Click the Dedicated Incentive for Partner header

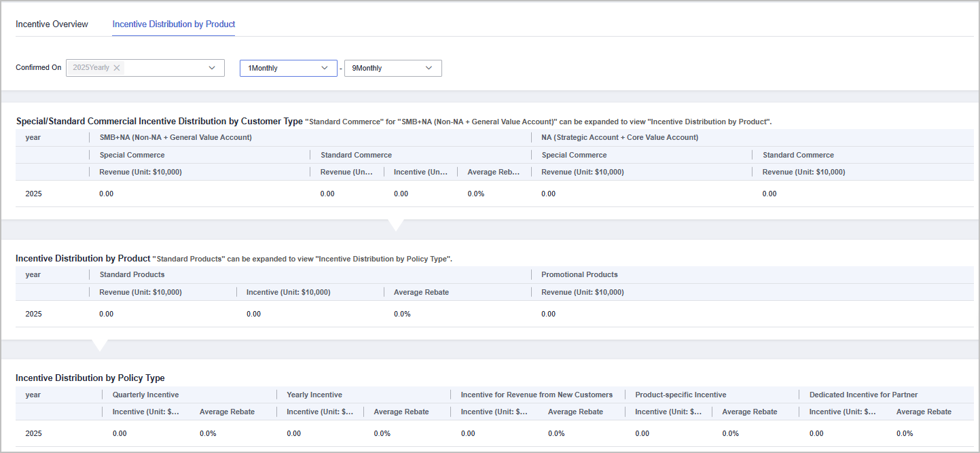863,395
